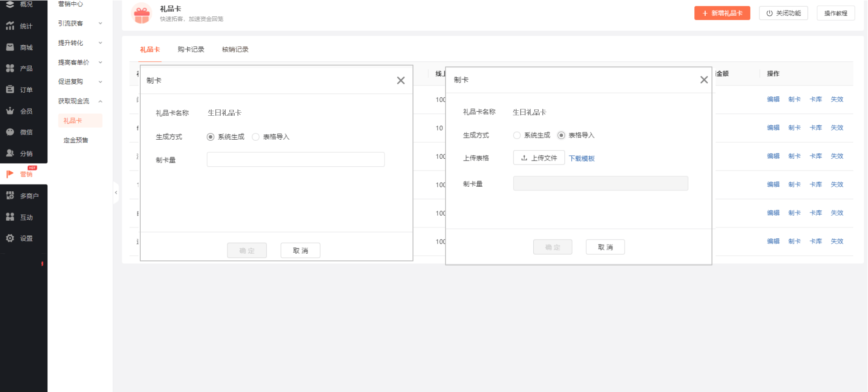
Task: Click 上传文件 upload button
Action: pos(539,158)
